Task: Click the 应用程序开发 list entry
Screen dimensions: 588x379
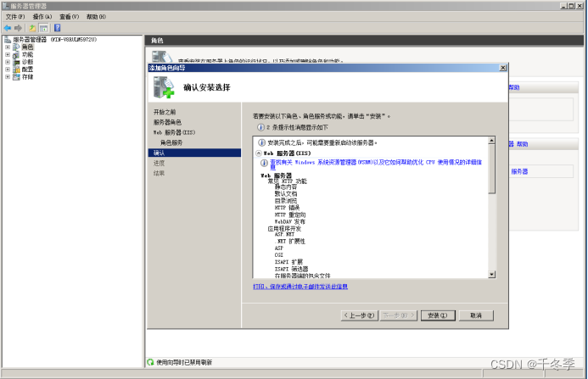Action: point(284,229)
